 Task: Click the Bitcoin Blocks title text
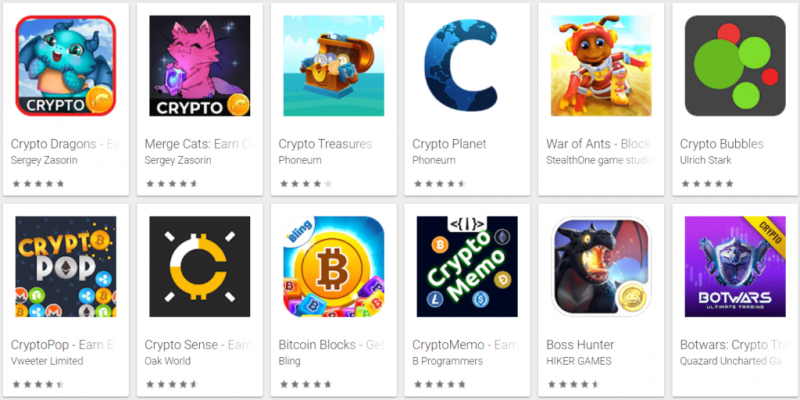click(x=317, y=345)
